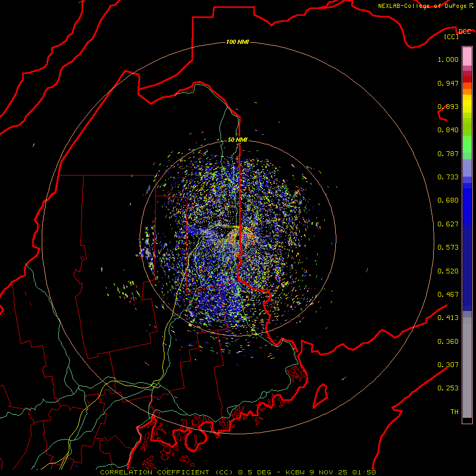Pick the gray color bar segment
Screen dimensions: 476x476
coord(467,368)
